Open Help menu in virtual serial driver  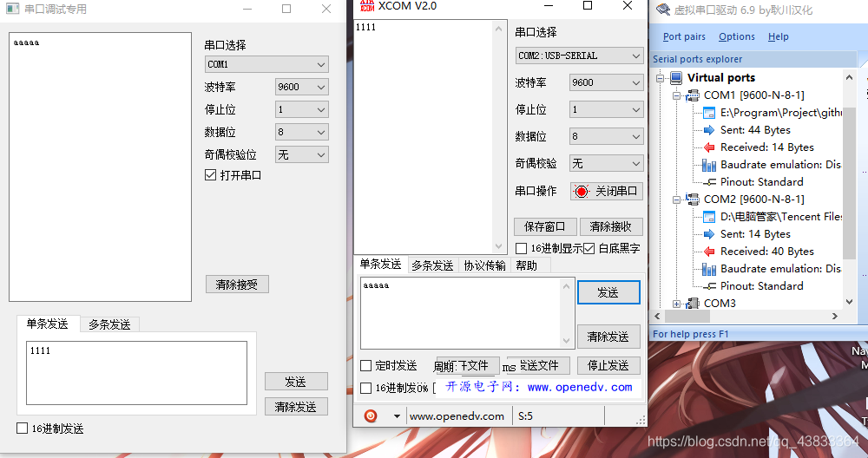[x=779, y=36]
